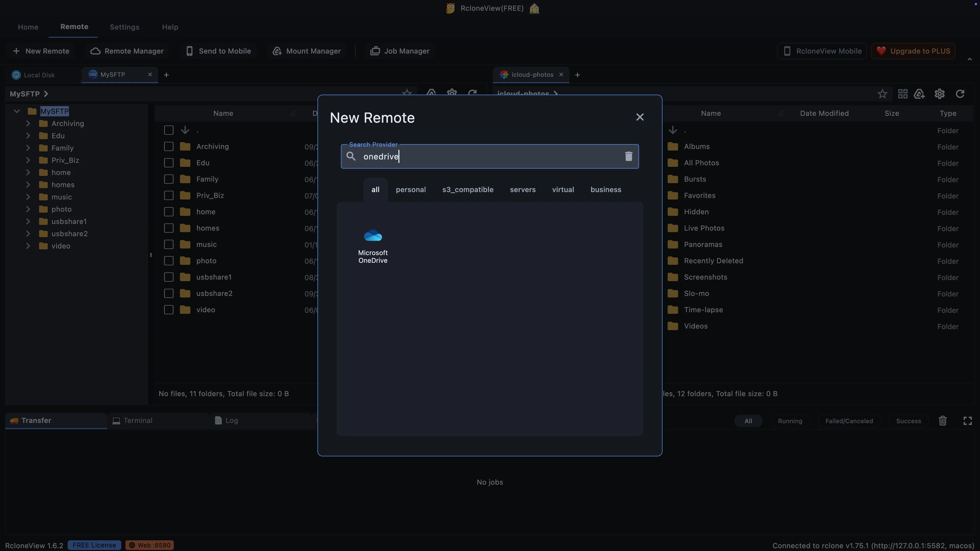Select the Microsoft OneDrive provider icon
The height and width of the screenshot is (551, 980).
click(373, 246)
